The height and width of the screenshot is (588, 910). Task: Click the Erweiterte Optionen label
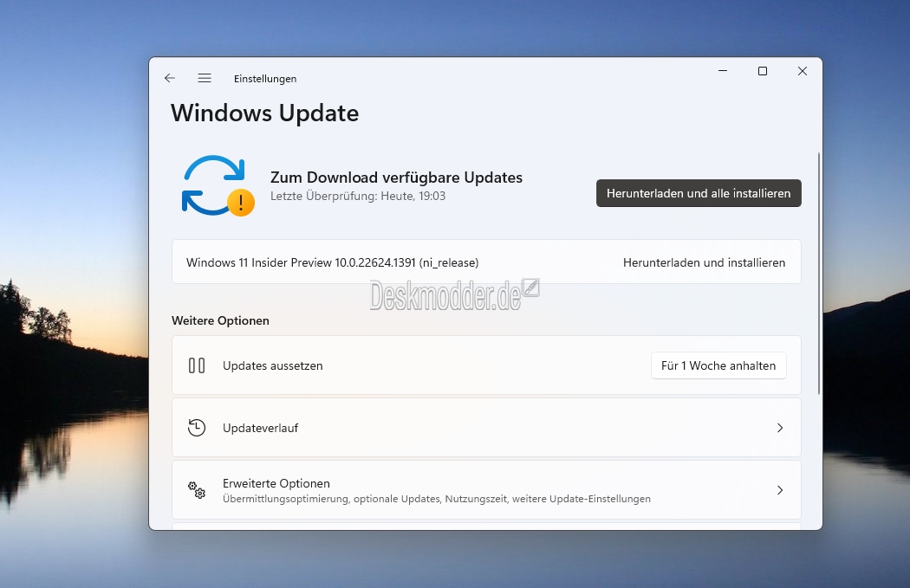pos(276,483)
